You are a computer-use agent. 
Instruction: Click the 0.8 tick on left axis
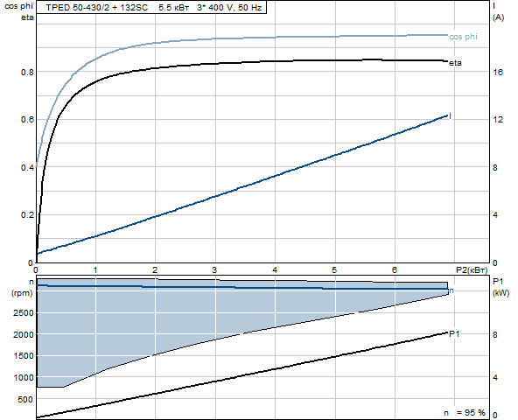(27, 72)
